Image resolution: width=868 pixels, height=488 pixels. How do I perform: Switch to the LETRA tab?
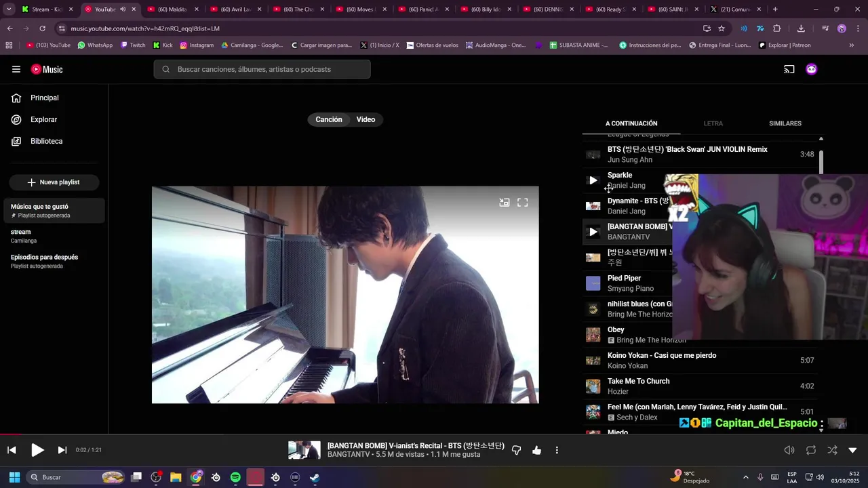[713, 123]
